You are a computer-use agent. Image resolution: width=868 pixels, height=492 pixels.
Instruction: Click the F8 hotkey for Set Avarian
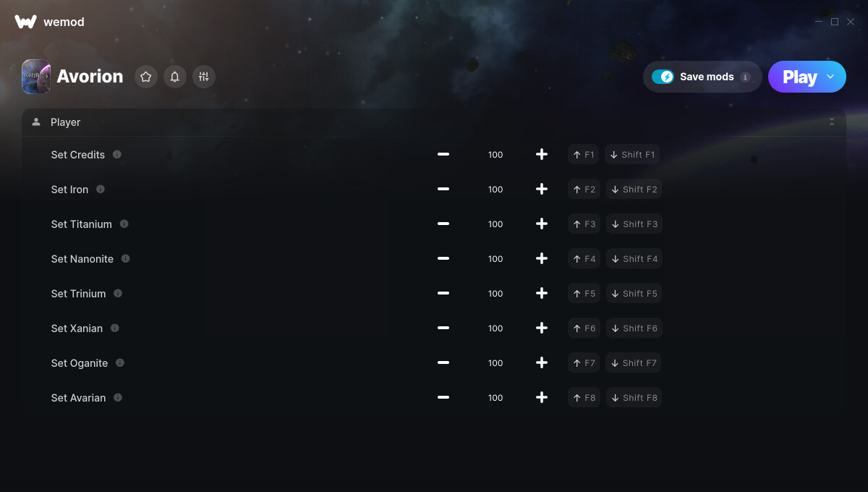[584, 397]
